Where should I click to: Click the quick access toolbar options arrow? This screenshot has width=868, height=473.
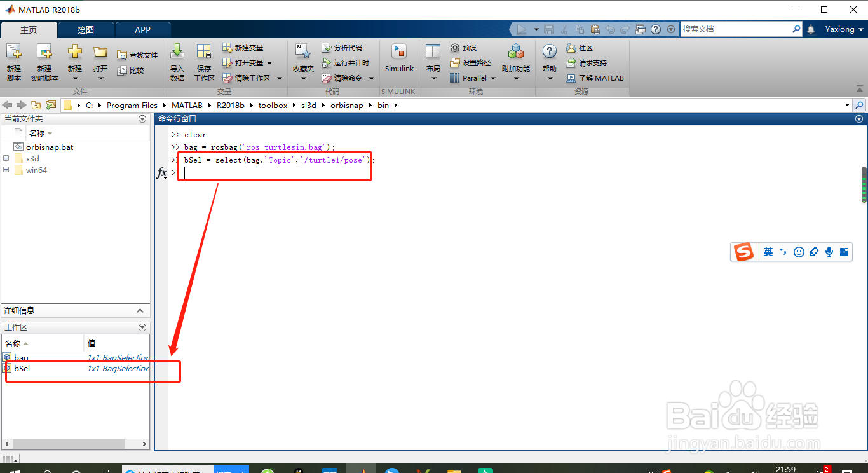coord(671,29)
